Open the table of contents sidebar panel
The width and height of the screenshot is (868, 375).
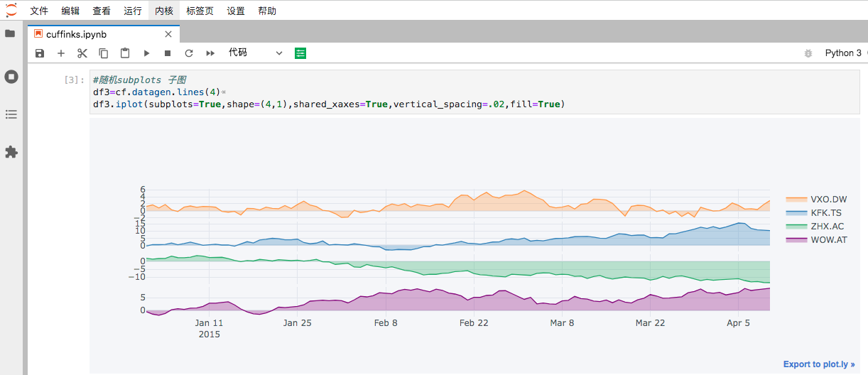11,114
